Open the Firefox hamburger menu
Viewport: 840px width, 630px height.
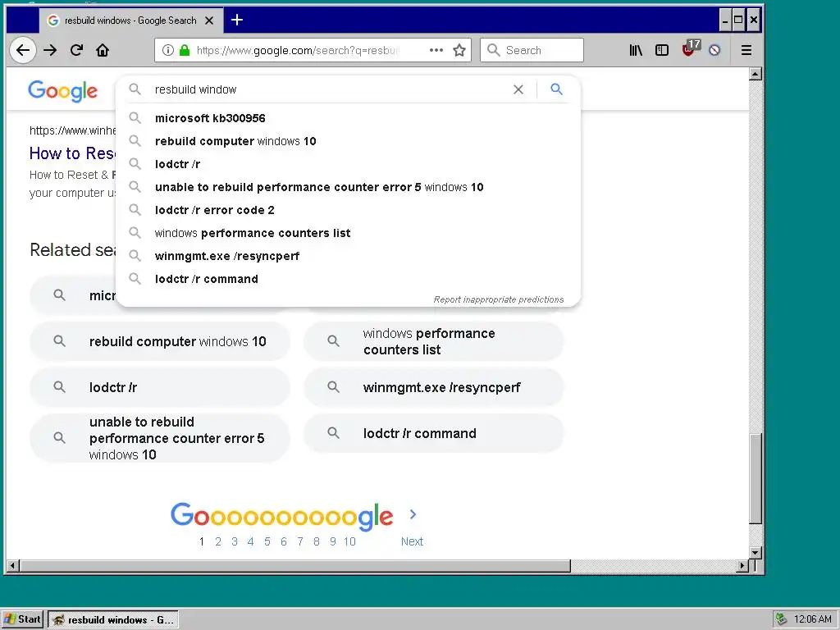[x=746, y=50]
